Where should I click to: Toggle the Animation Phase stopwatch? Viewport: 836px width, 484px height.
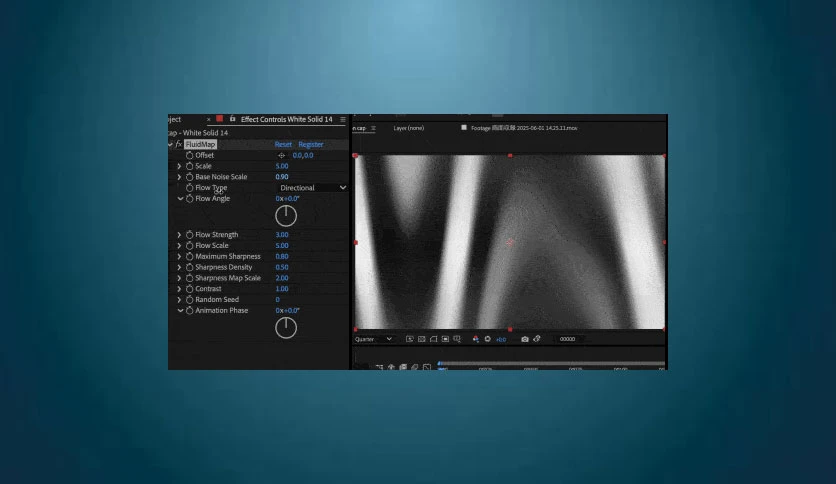[189, 310]
